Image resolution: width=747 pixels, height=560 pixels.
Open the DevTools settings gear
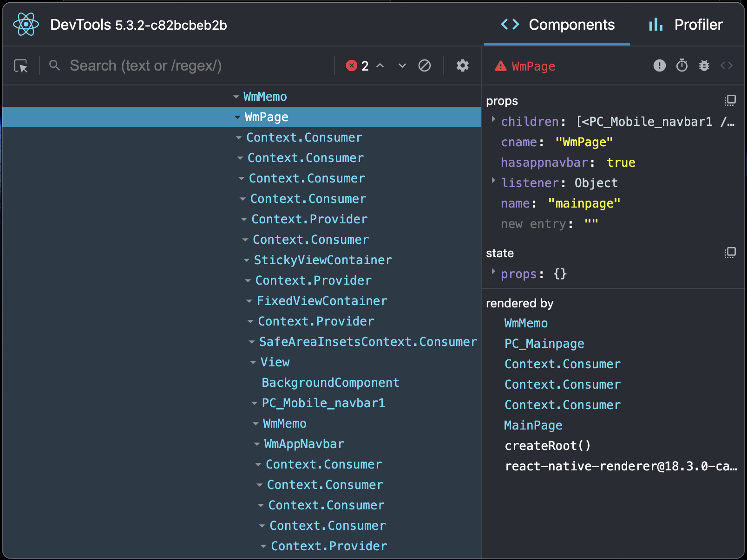462,66
